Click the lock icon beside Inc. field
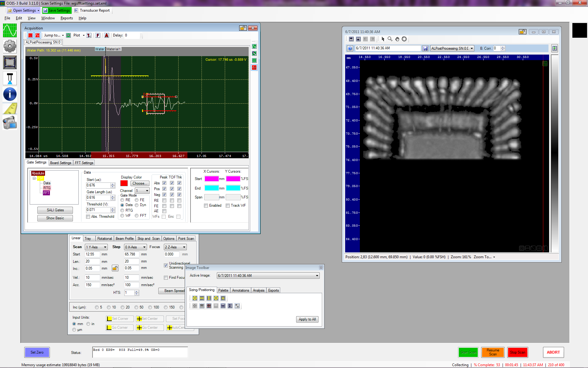 coord(115,268)
